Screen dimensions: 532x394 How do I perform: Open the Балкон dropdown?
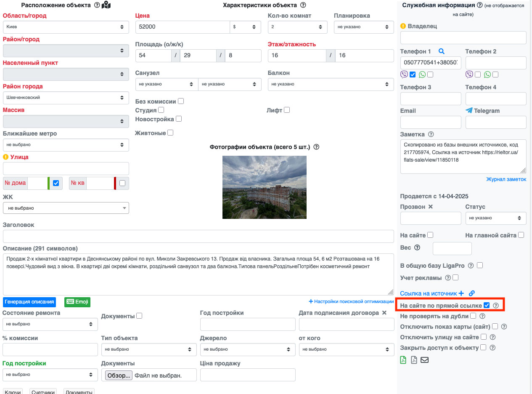[x=331, y=84]
